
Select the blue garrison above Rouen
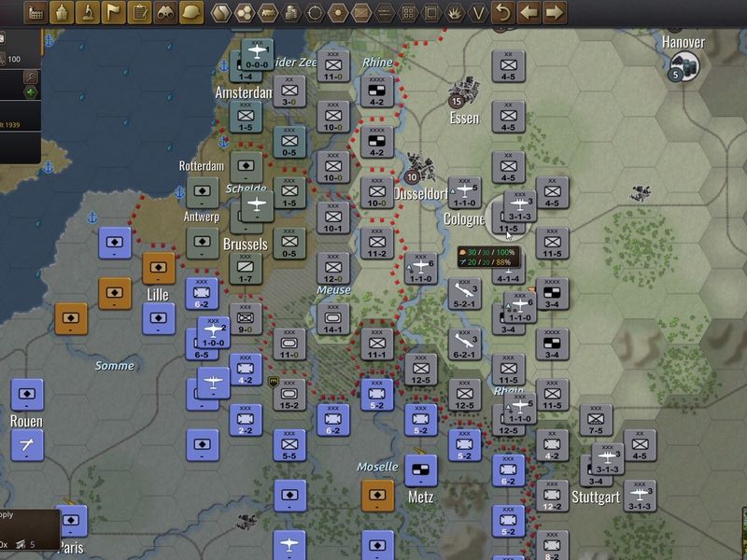27,395
